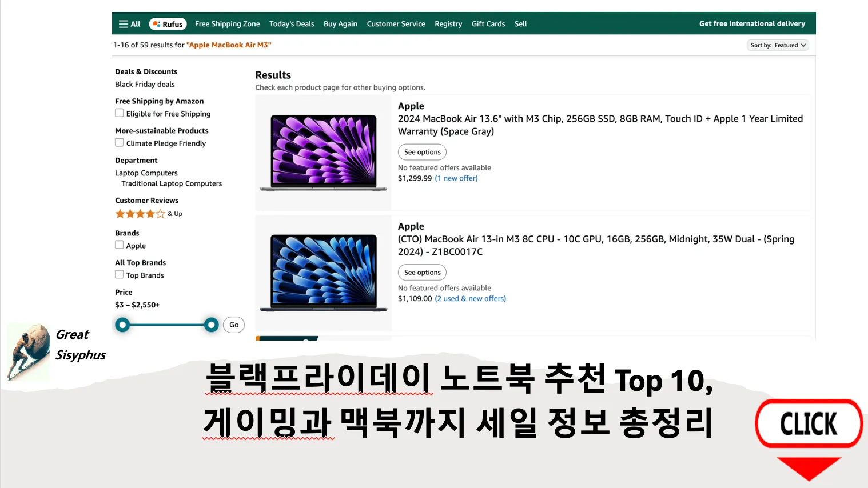Image resolution: width=868 pixels, height=488 pixels.
Task: Click the Great Sisyphus logo image
Action: pos(28,351)
